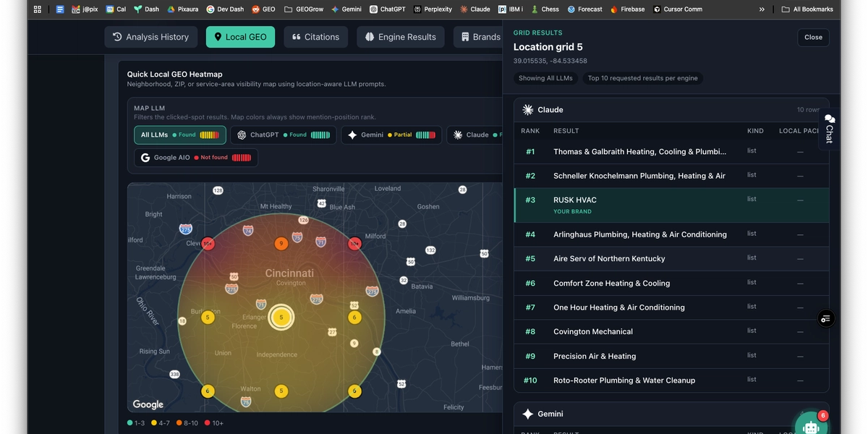Screen dimensions: 868x434
Task: Select Aire Serv of Northern Kentucky row
Action: [671, 258]
